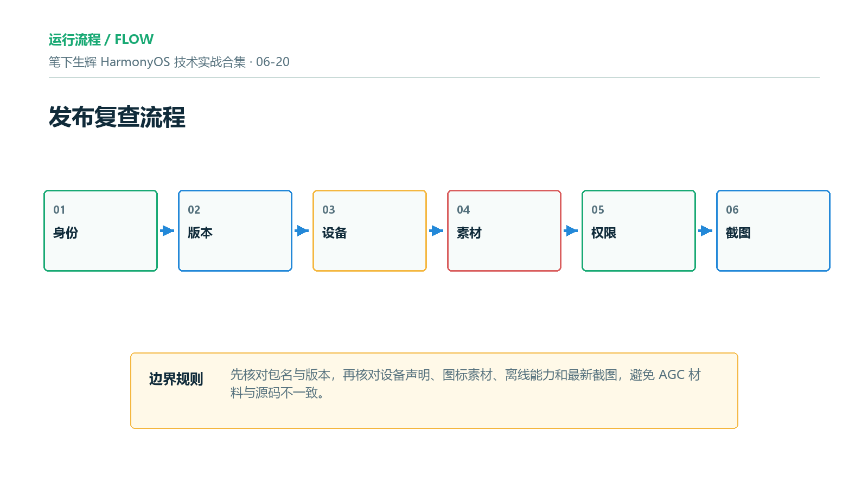Click the arrow between 身份 and 版本
Viewport: 868px width, 488px height.
pyautogui.click(x=168, y=231)
